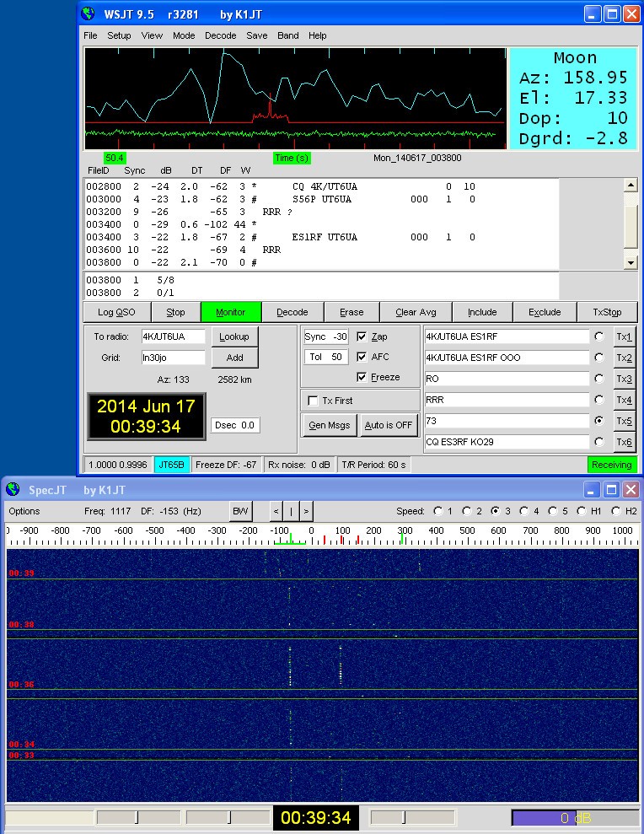Click the SpecJT globe icon in title bar

pos(13,490)
